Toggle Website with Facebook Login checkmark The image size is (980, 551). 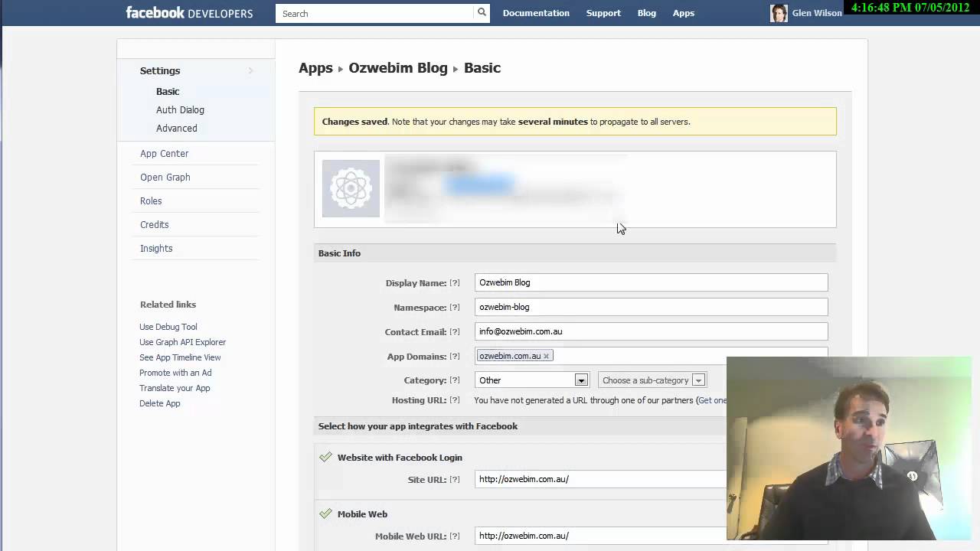tap(325, 457)
